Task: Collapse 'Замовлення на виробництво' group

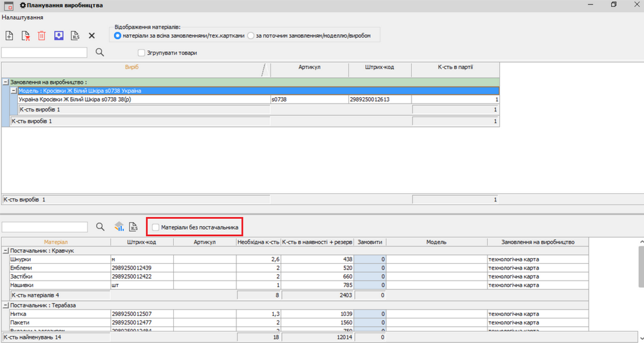Action: pyautogui.click(x=6, y=82)
